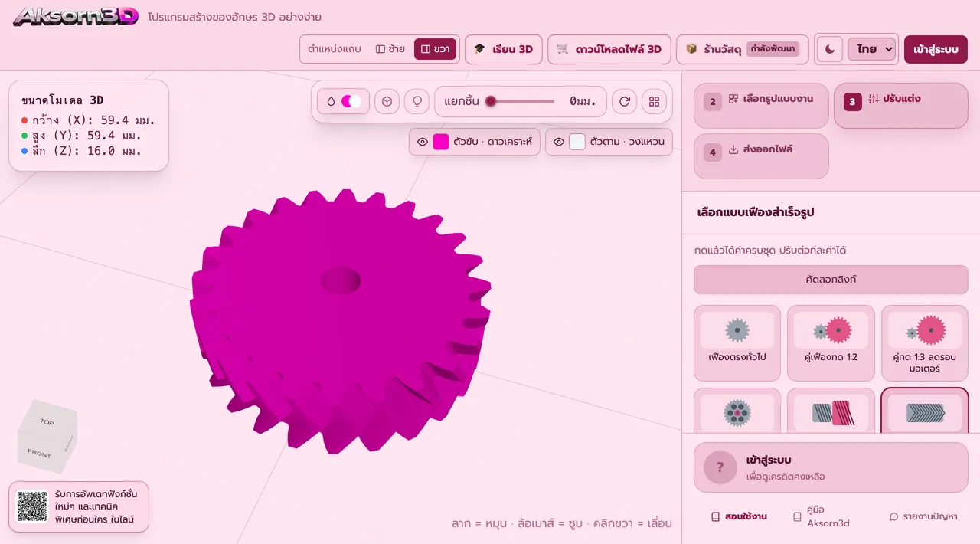Click the 0มม. explode value
Viewport: 980px width, 544px height.
click(583, 101)
